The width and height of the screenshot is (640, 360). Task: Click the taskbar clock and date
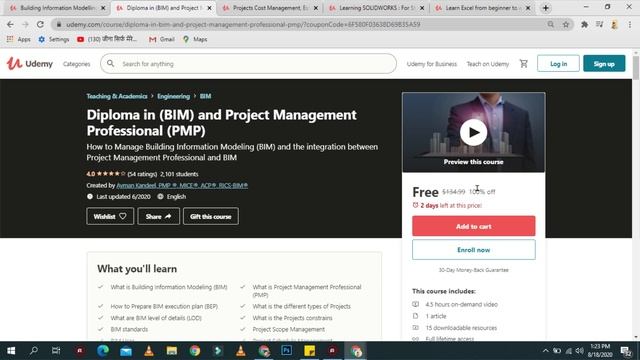[x=600, y=351]
